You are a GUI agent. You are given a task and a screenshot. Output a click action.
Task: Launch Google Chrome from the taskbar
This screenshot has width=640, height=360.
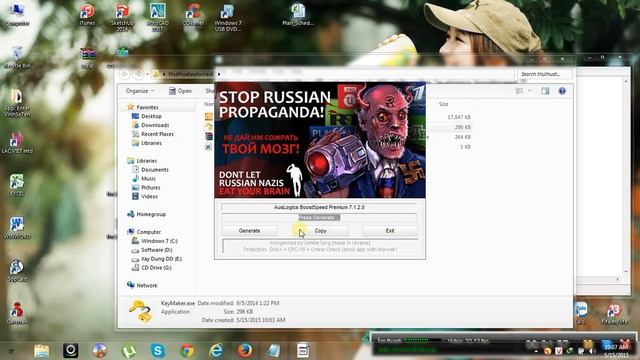click(187, 351)
